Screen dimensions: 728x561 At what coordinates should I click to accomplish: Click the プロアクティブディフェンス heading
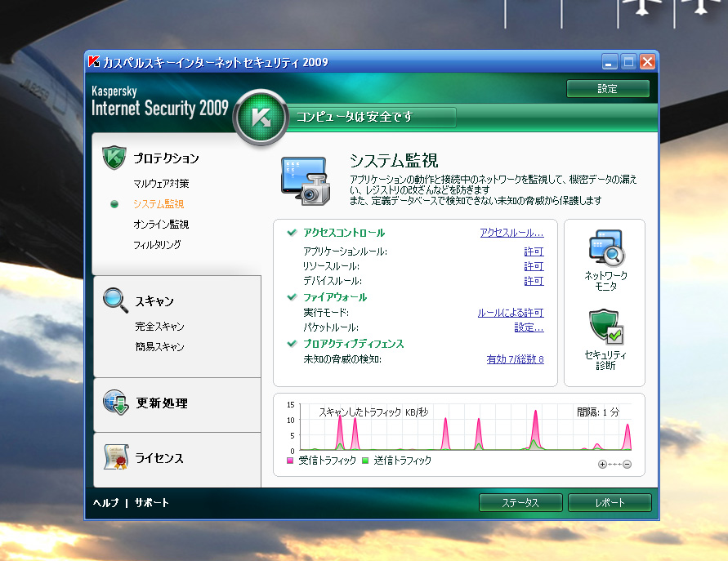353,343
